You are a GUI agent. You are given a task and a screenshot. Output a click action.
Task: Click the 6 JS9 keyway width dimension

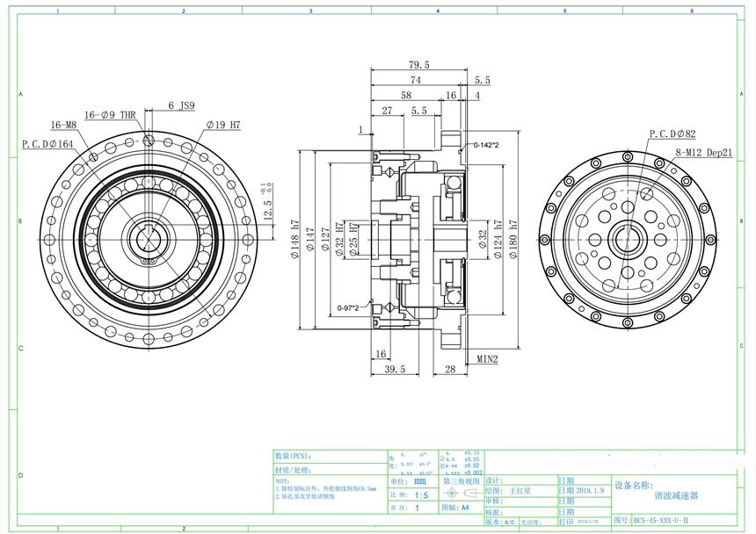[181, 105]
